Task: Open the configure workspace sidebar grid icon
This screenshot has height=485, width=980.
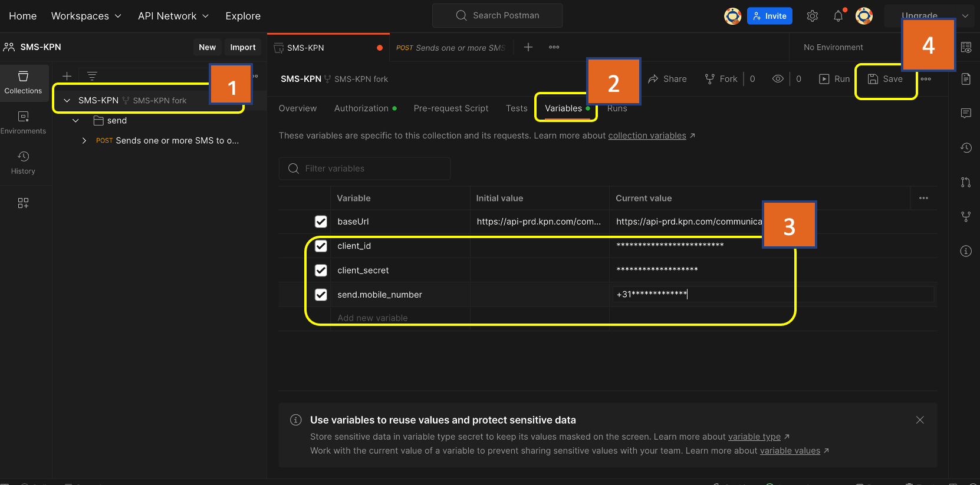Action: coord(23,203)
